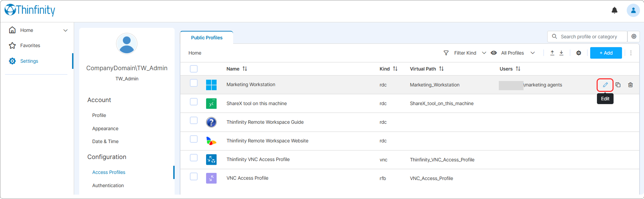Open the Appearance account section
644x199 pixels.
[x=105, y=128]
